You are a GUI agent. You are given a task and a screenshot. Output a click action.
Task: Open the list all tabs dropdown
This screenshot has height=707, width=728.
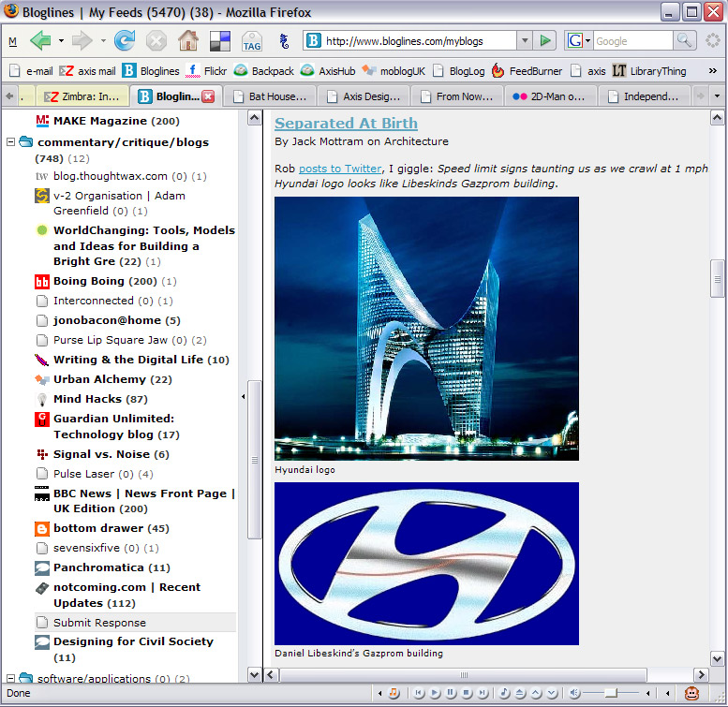tap(717, 96)
